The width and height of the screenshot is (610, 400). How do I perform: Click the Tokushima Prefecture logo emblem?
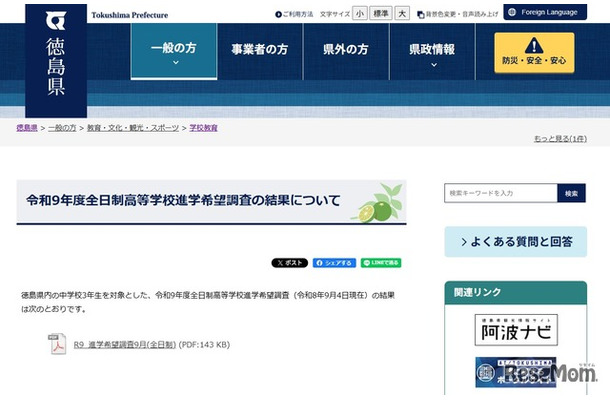[x=56, y=20]
